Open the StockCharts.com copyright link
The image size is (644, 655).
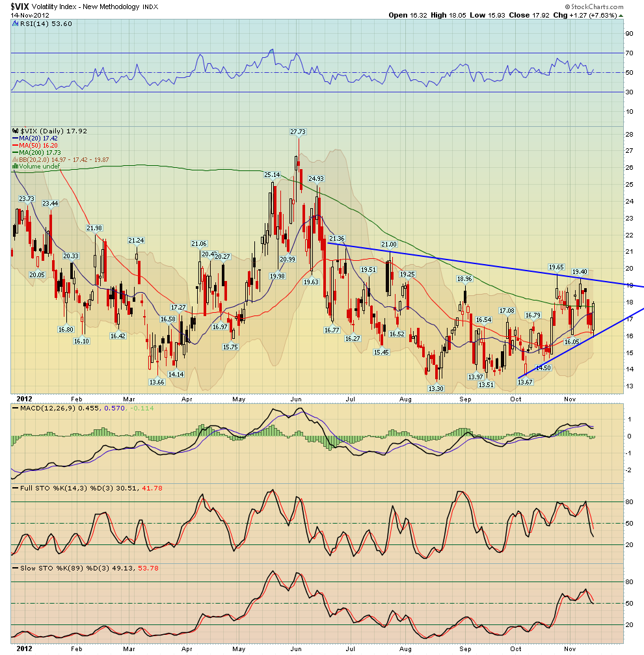coord(611,6)
